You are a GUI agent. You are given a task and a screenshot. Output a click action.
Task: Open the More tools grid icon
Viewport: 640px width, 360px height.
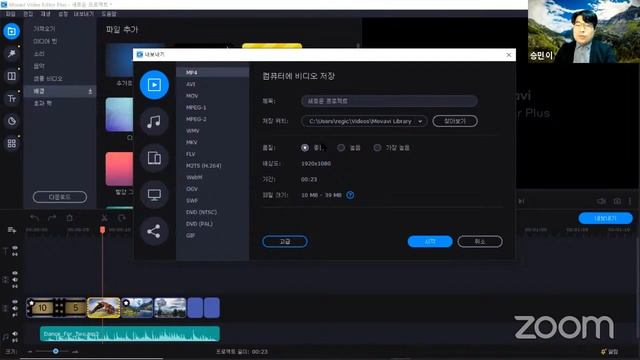(x=11, y=143)
